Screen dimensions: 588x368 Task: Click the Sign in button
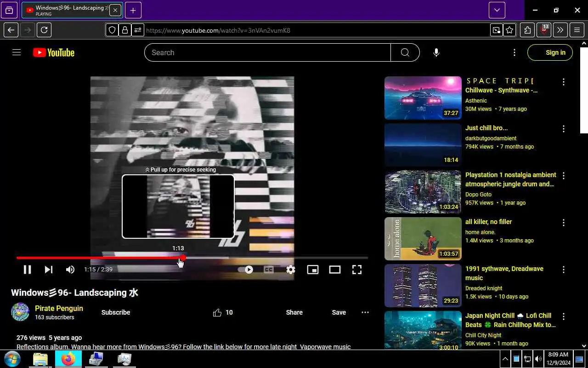coord(550,52)
